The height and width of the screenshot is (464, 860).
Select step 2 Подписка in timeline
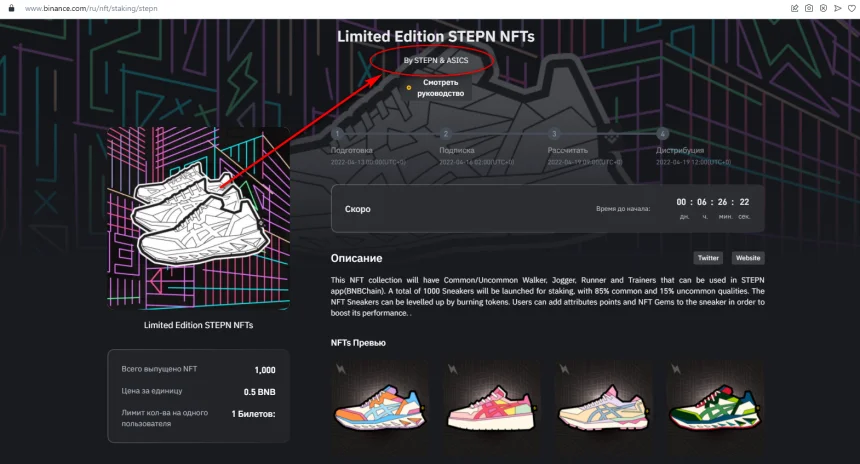click(x=446, y=133)
